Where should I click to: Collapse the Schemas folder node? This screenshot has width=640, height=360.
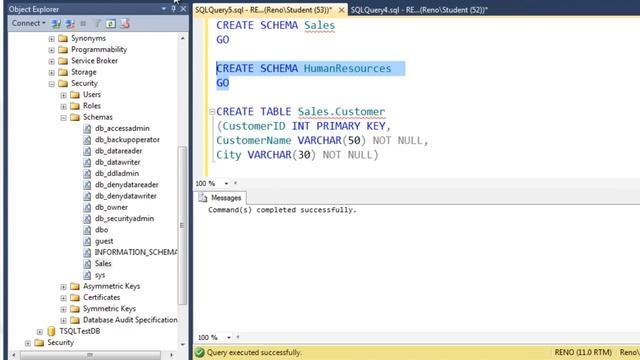click(x=63, y=118)
